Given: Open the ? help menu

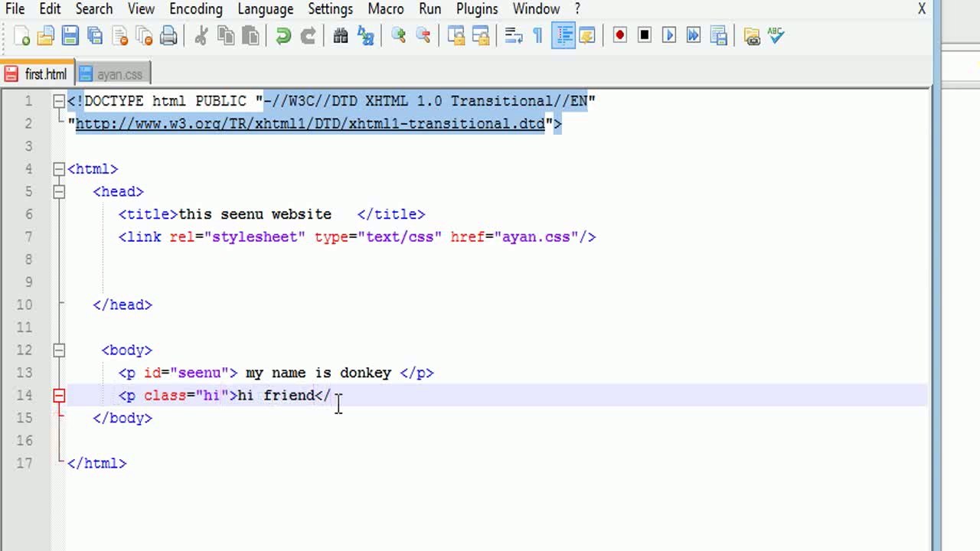Looking at the screenshot, I should coord(577,9).
